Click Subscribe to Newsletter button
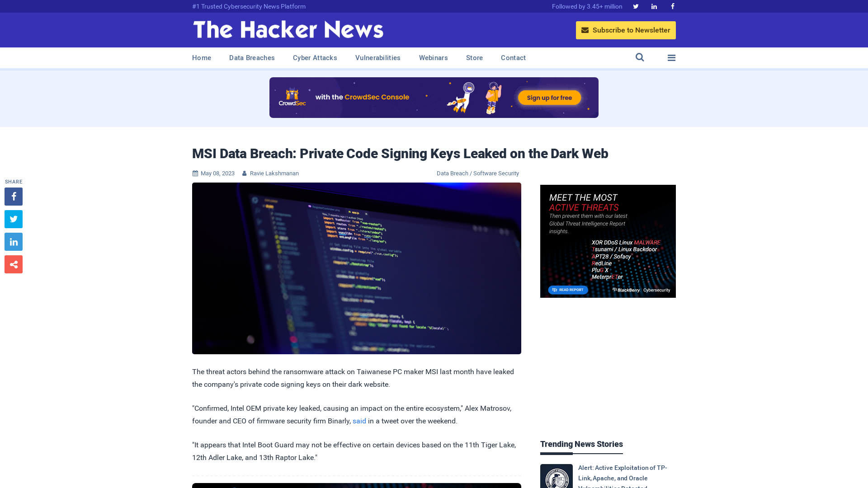This screenshot has height=488, width=868. [x=625, y=30]
